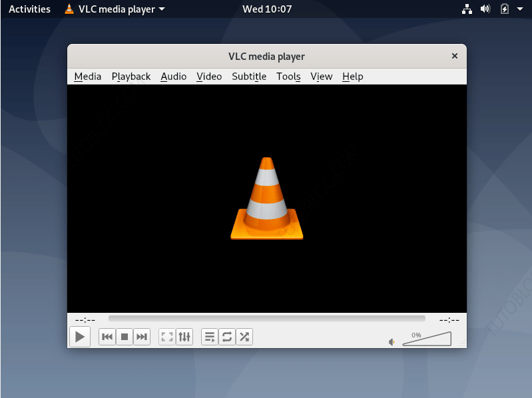Expand the system menu arrow
The width and height of the screenshot is (532, 398).
[520, 9]
